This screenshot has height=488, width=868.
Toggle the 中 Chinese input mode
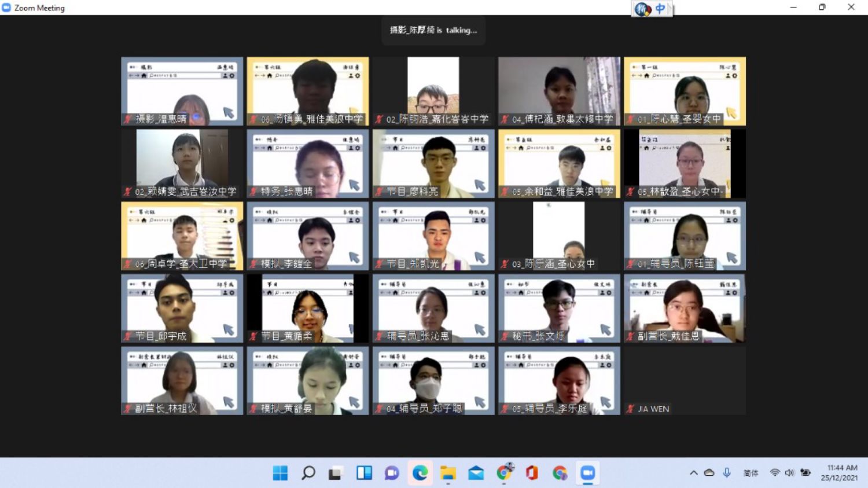660,9
